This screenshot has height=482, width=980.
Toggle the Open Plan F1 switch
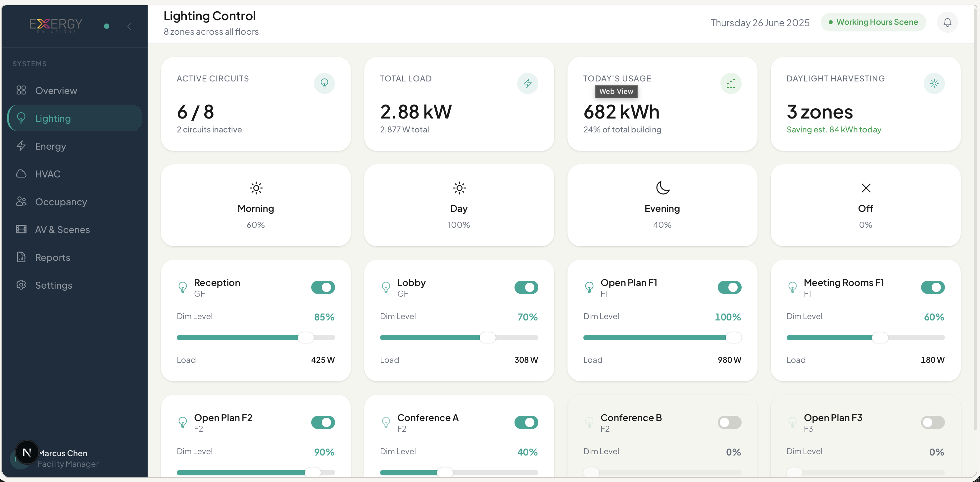[x=729, y=287]
